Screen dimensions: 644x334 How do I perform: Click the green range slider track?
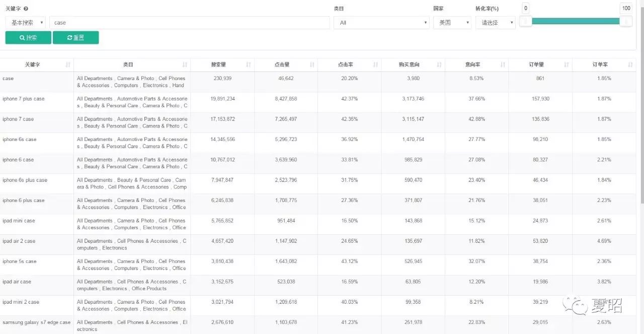click(x=576, y=21)
